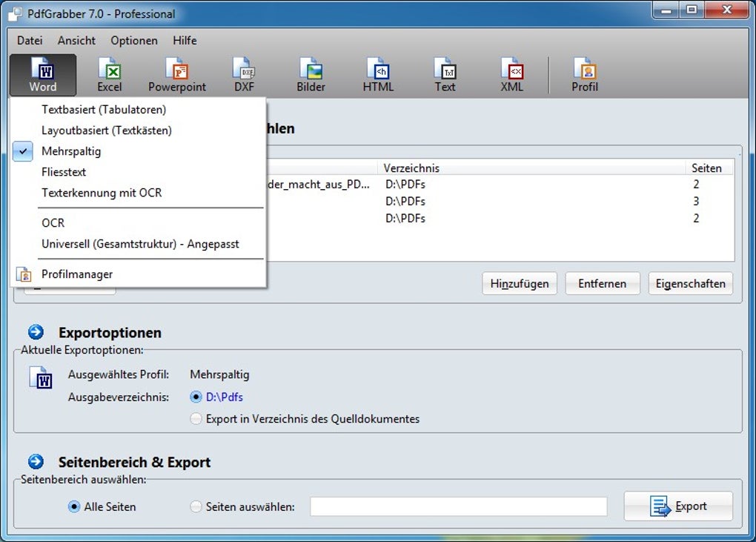The image size is (756, 542).
Task: Open Profilmanager from the dropdown
Action: (x=138, y=274)
